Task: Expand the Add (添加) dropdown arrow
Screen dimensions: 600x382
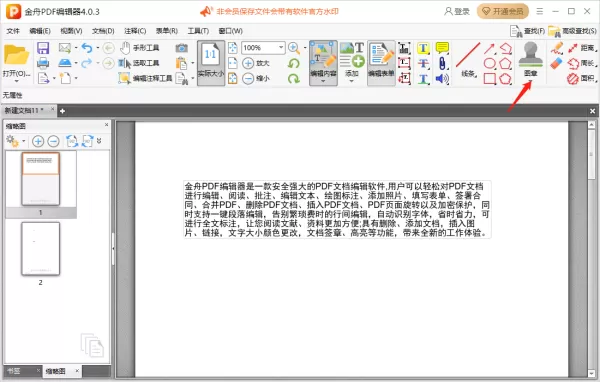Action: [352, 81]
